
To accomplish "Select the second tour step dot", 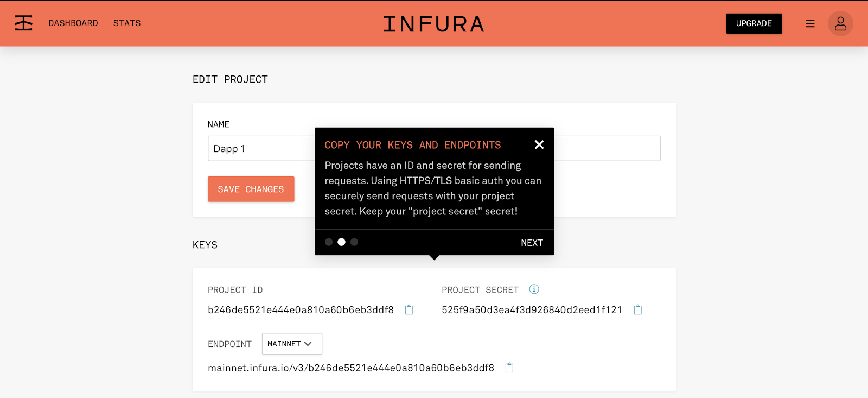I will [341, 242].
